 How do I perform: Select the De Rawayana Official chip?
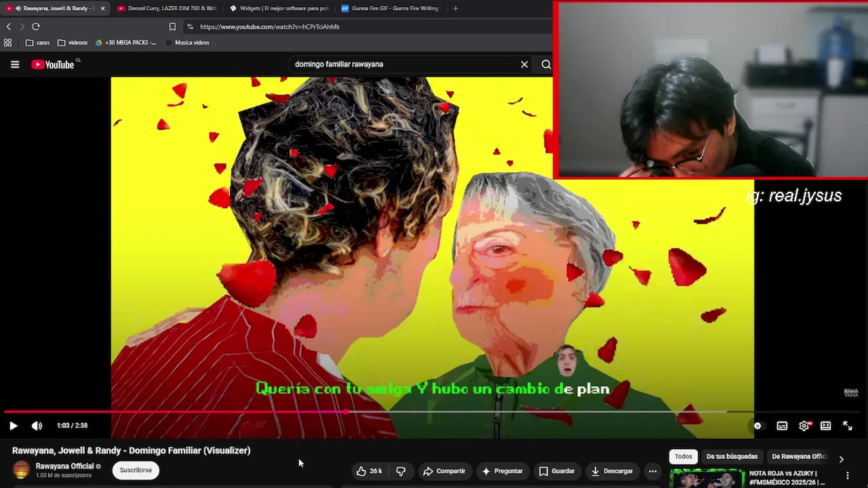[x=797, y=457]
